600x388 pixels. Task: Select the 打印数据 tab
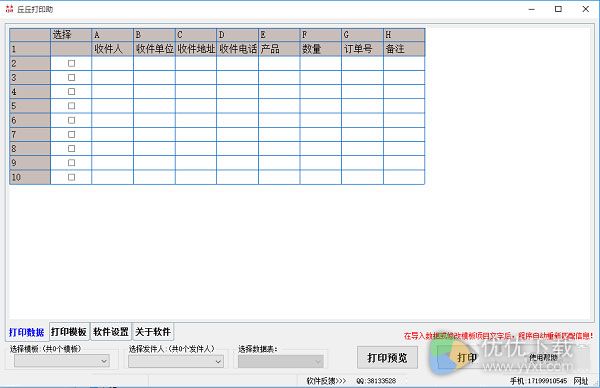pyautogui.click(x=26, y=332)
